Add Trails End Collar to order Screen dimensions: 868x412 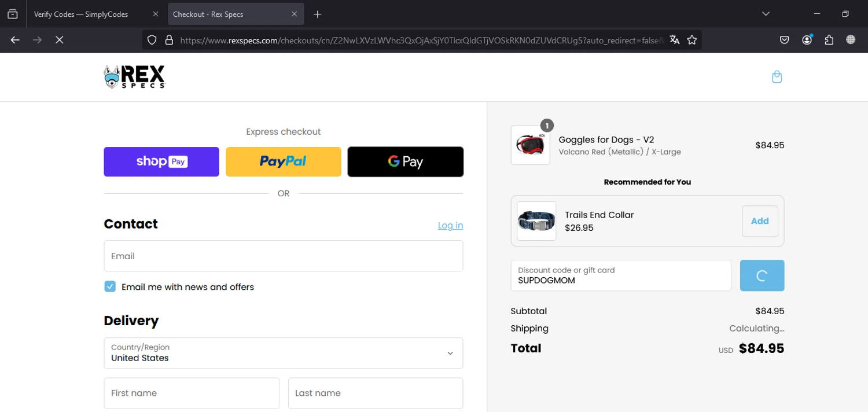point(760,221)
